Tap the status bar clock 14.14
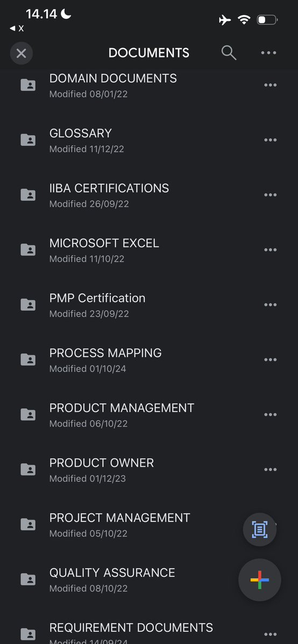The image size is (298, 644). [41, 15]
